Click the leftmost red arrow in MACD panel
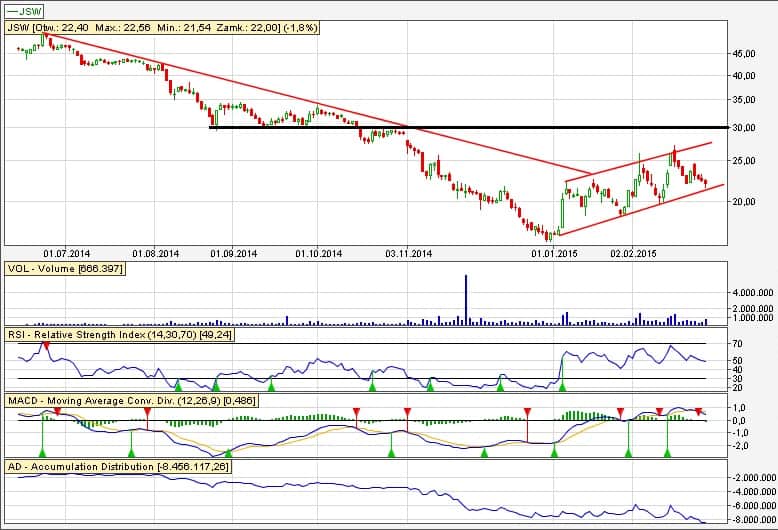Image resolution: width=778 pixels, height=530 pixels. (57, 411)
